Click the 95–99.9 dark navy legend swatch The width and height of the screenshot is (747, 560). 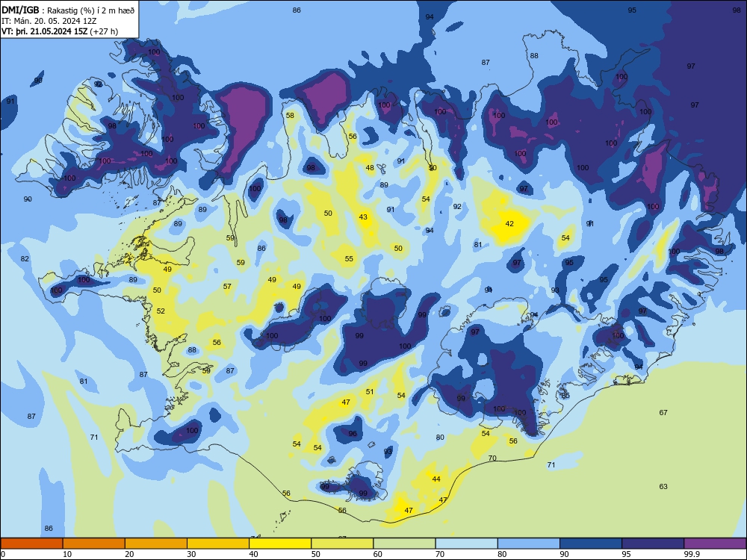(x=653, y=544)
